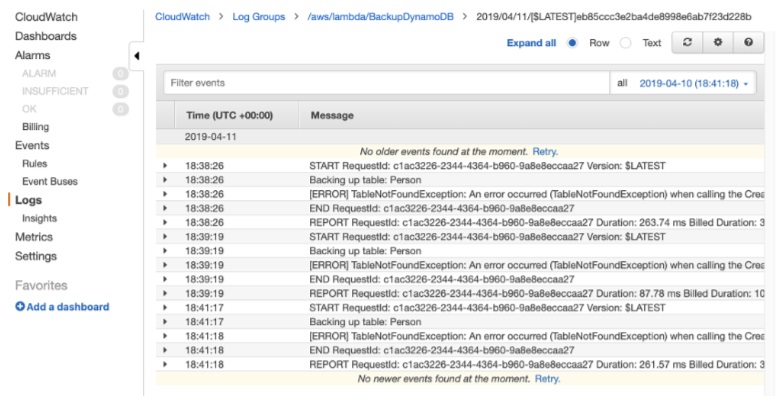The height and width of the screenshot is (396, 778).
Task: Open Event Buses in the sidebar
Action: pos(50,181)
